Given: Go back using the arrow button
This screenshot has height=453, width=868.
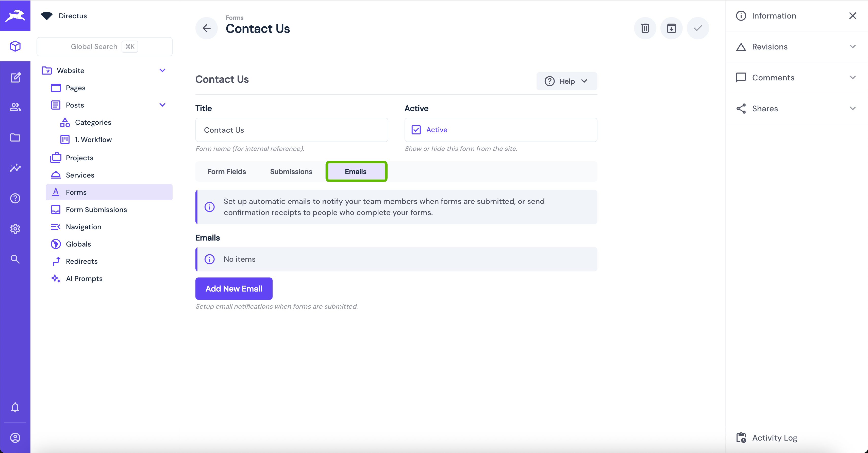Looking at the screenshot, I should [207, 28].
